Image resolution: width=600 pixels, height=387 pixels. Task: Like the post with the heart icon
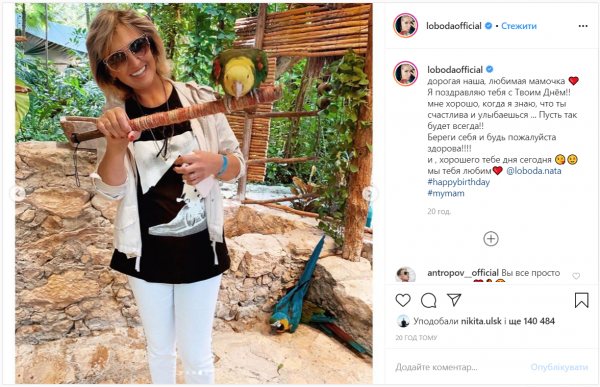click(x=403, y=300)
